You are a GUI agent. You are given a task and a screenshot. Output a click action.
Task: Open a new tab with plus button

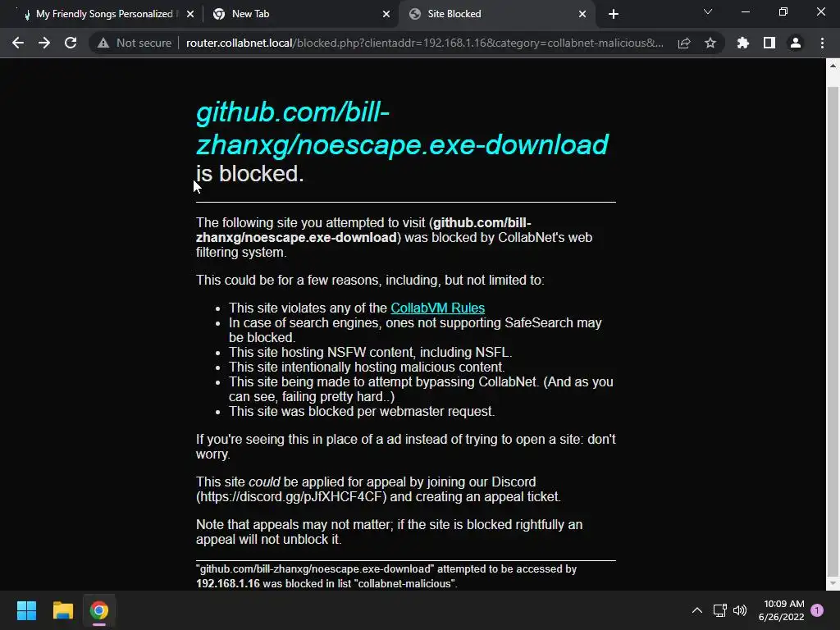click(x=614, y=14)
